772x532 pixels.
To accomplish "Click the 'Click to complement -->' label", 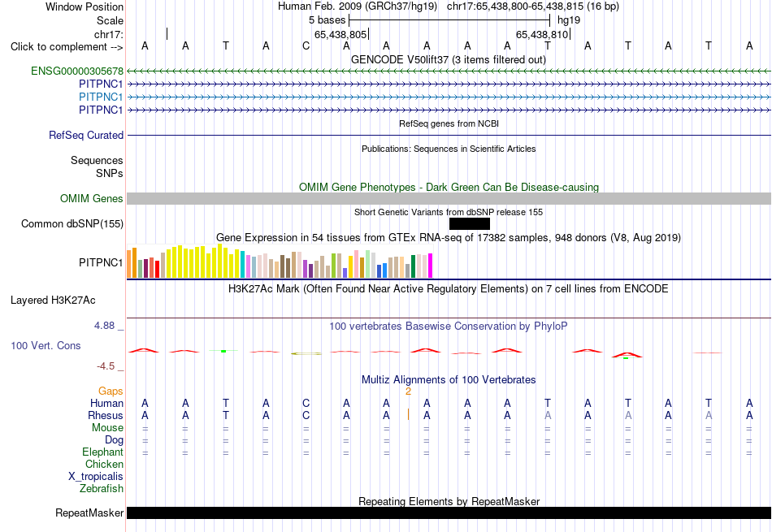I will coord(67,47).
